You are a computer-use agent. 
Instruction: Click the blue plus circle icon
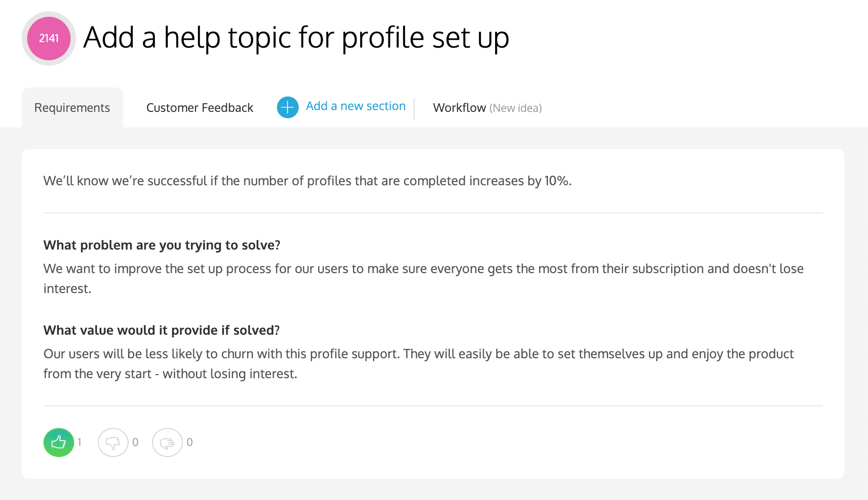point(287,107)
